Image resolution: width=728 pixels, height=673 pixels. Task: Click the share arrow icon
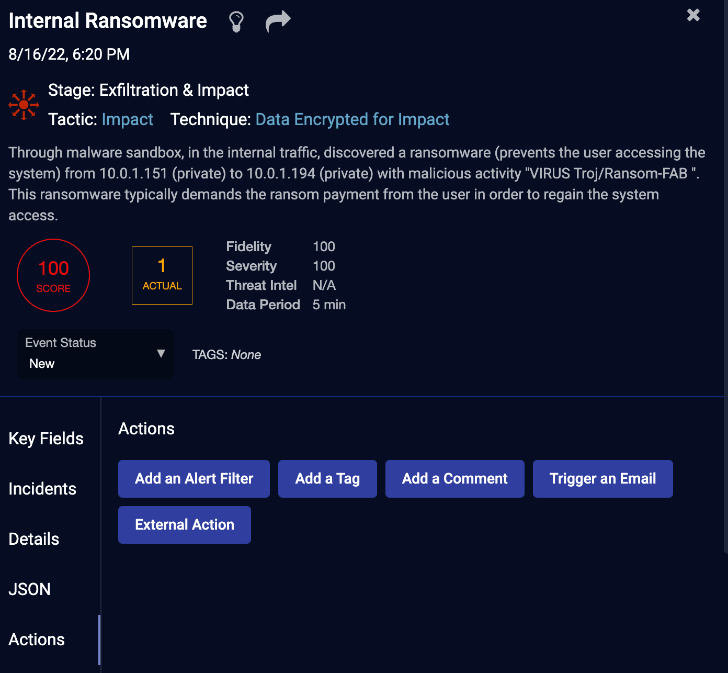coord(278,21)
